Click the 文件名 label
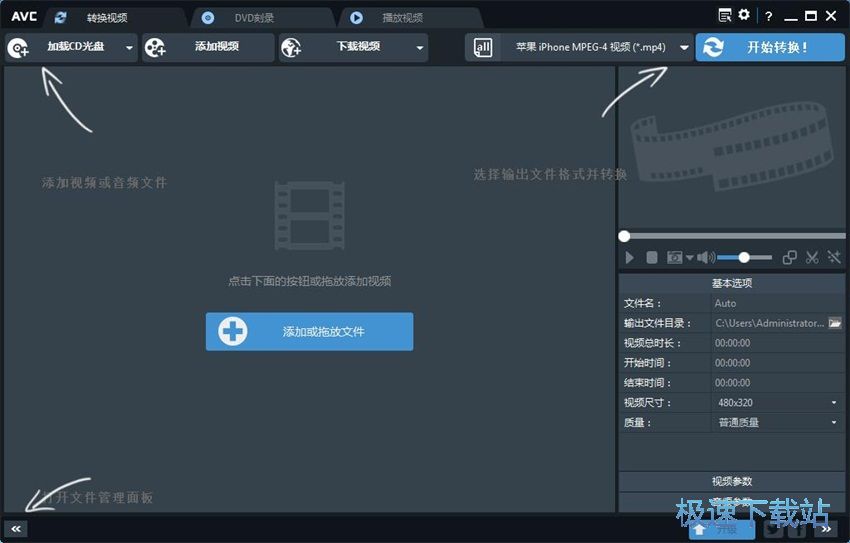This screenshot has height=543, width=850. click(642, 303)
